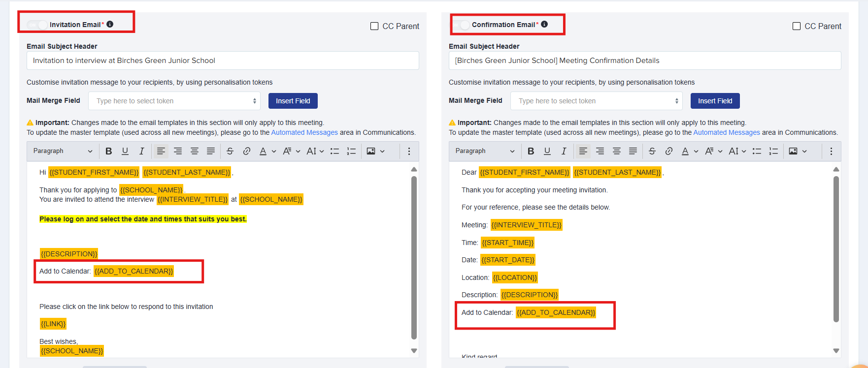Image resolution: width=868 pixels, height=368 pixels.
Task: Open Paragraph style dropdown in Invitation Email editor
Action: click(63, 151)
